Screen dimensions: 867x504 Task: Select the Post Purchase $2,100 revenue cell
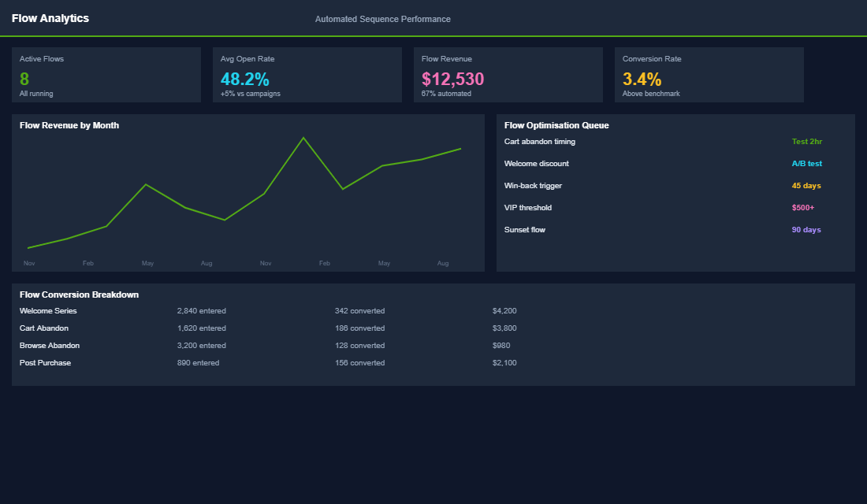[504, 362]
